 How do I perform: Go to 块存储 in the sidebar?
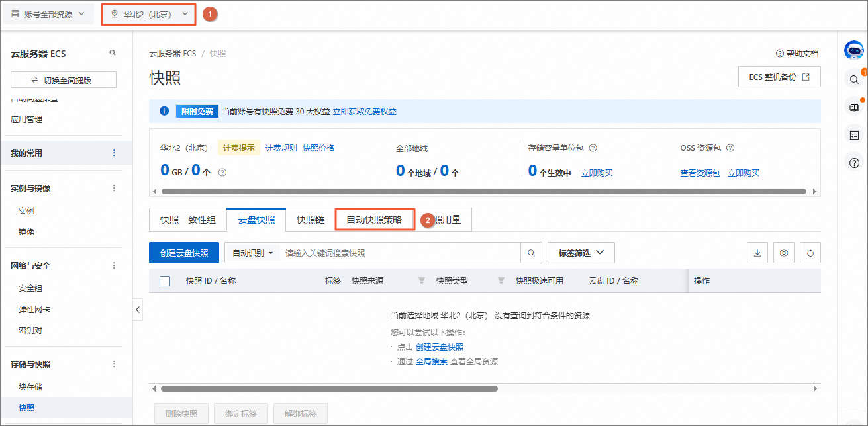point(30,386)
